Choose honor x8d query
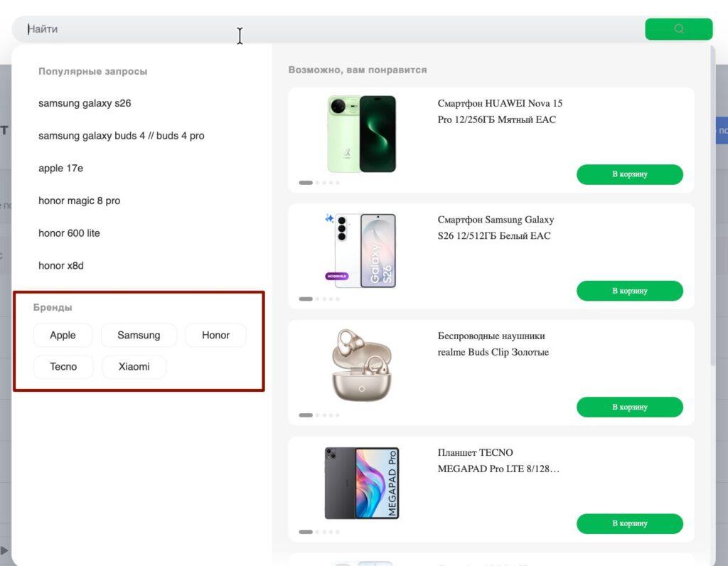The height and width of the screenshot is (566, 728). click(61, 266)
